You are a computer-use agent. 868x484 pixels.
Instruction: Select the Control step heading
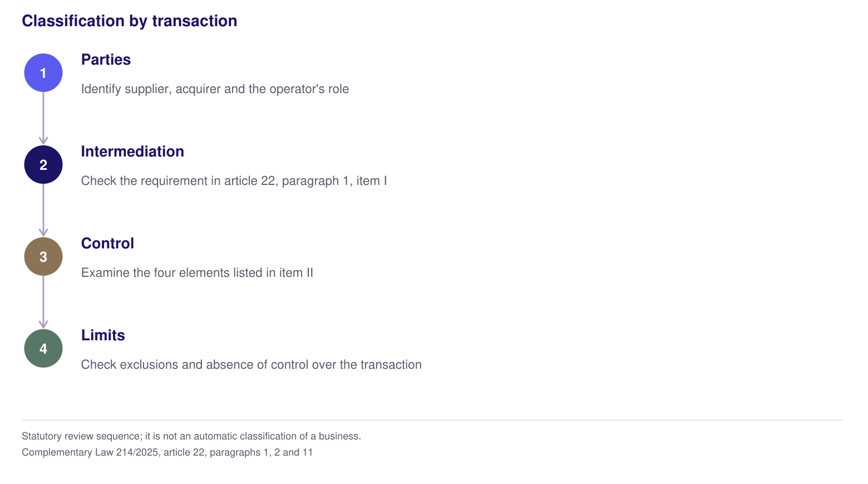(107, 243)
